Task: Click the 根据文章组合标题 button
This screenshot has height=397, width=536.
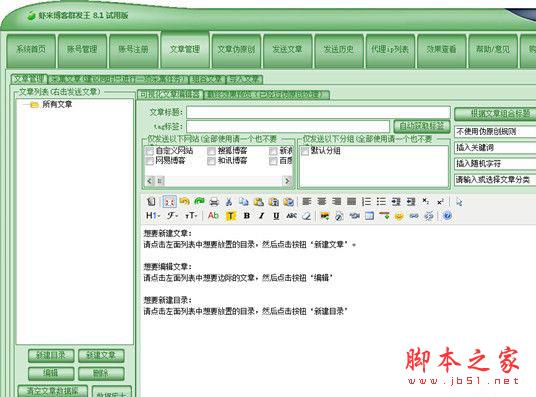Action: [x=495, y=114]
